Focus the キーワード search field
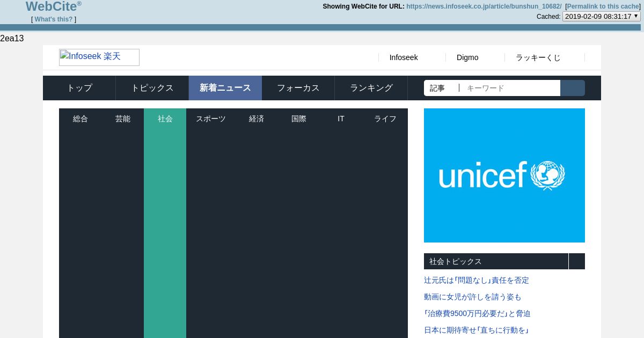This screenshot has width=644, height=338. click(510, 88)
